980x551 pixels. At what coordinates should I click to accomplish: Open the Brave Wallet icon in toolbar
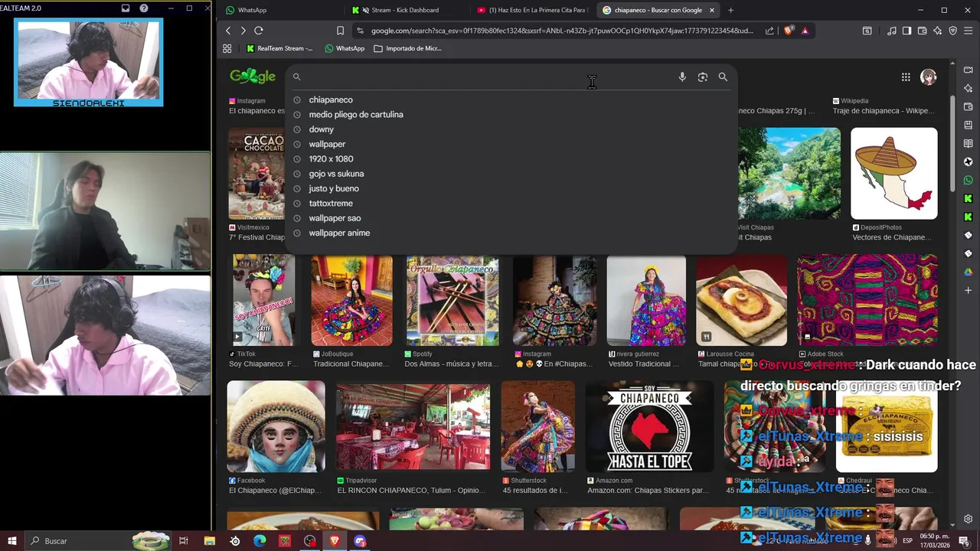[922, 31]
